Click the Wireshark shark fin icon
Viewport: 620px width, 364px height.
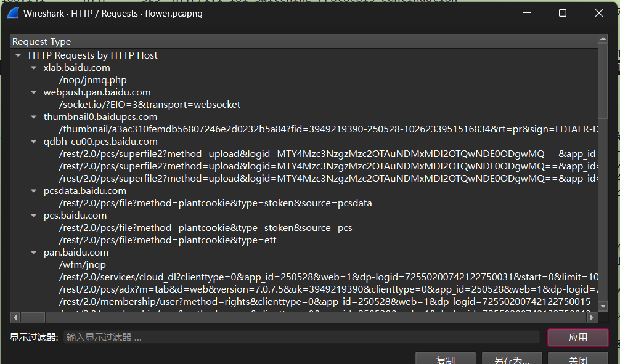coord(13,13)
